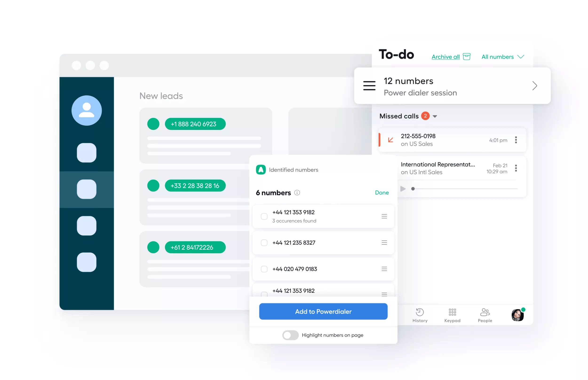Click the hamburger menu icon on Power dialer
Viewport: 588px width, 380px height.
[369, 85]
